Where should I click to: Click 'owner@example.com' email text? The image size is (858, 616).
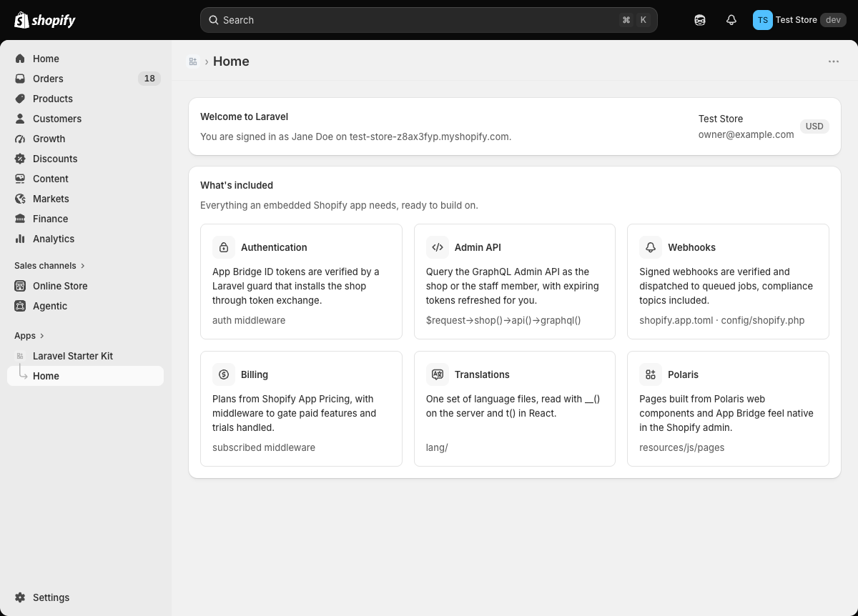coord(746,134)
